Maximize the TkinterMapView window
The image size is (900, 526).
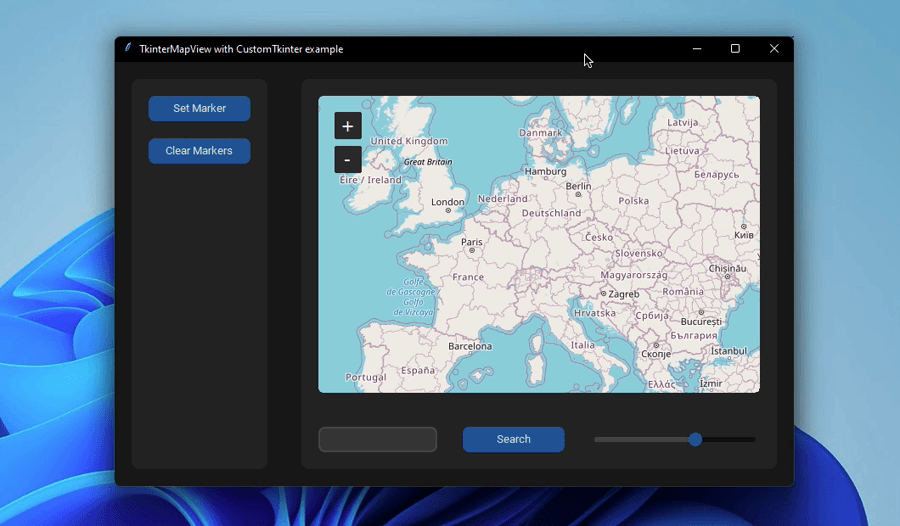click(x=735, y=48)
